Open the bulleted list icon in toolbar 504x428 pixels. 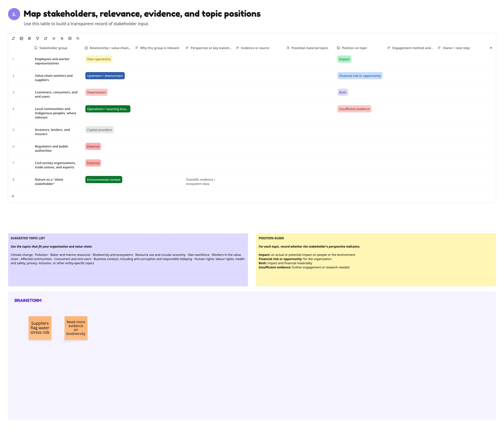(54, 38)
